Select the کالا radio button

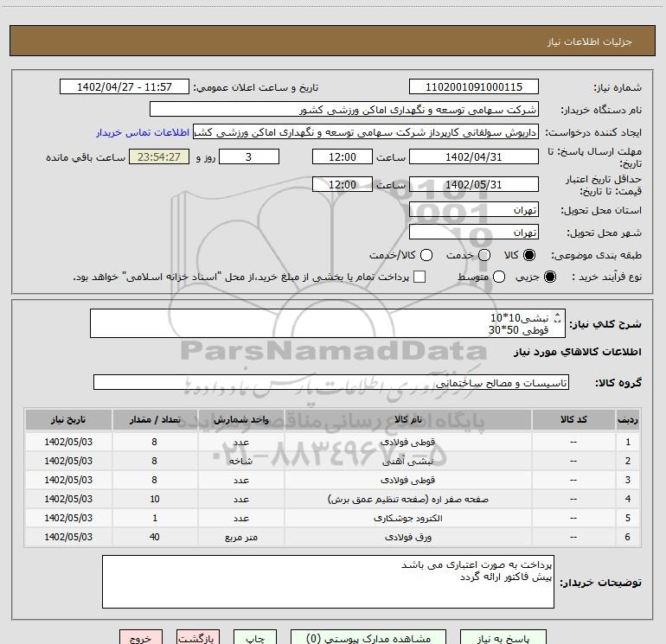pyautogui.click(x=529, y=255)
